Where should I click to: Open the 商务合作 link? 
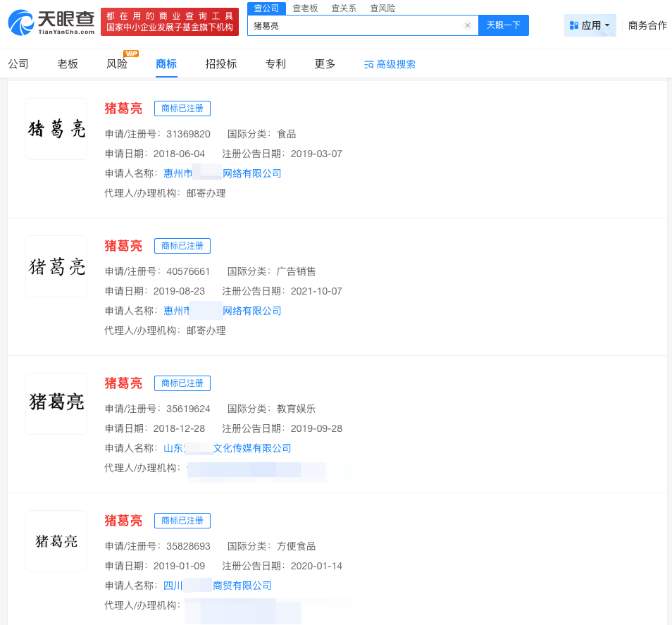647,25
